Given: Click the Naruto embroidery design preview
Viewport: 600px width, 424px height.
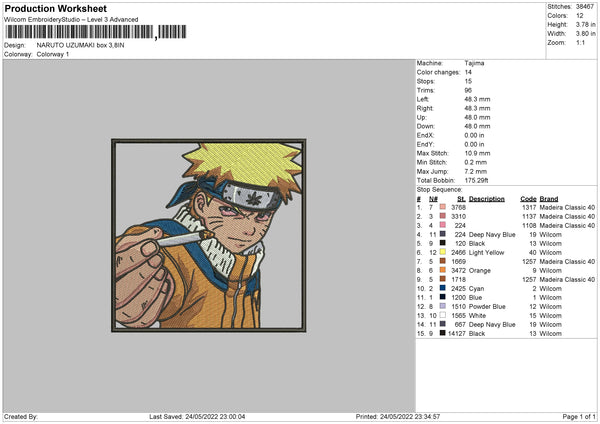Looking at the screenshot, I should click(x=209, y=235).
